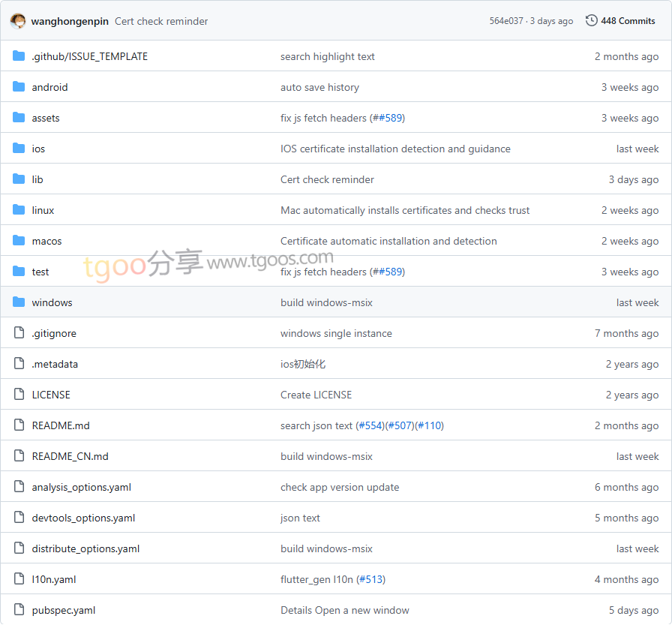Click the windows folder icon
The width and height of the screenshot is (672, 625).
coord(19,302)
